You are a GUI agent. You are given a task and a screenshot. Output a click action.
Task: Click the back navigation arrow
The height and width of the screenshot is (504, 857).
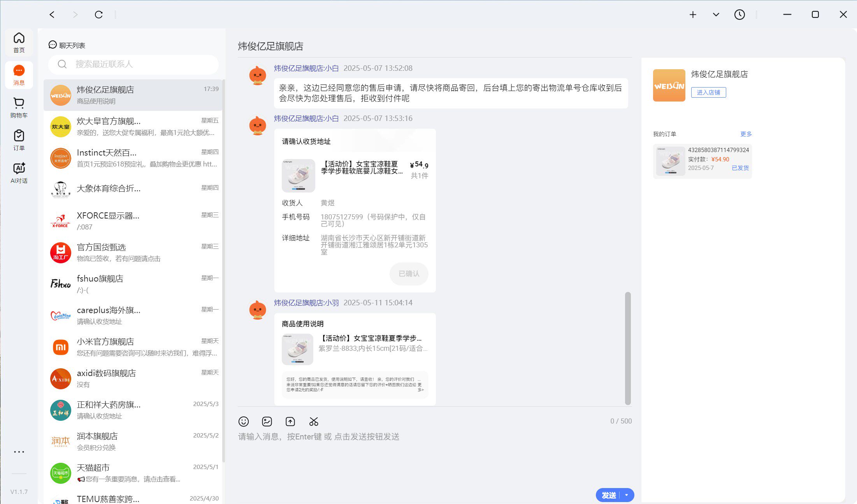coord(52,14)
